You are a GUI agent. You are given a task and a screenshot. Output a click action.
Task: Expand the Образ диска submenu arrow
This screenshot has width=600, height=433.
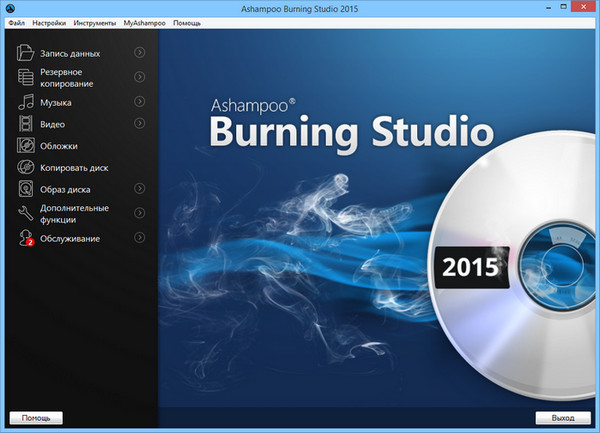[x=140, y=189]
